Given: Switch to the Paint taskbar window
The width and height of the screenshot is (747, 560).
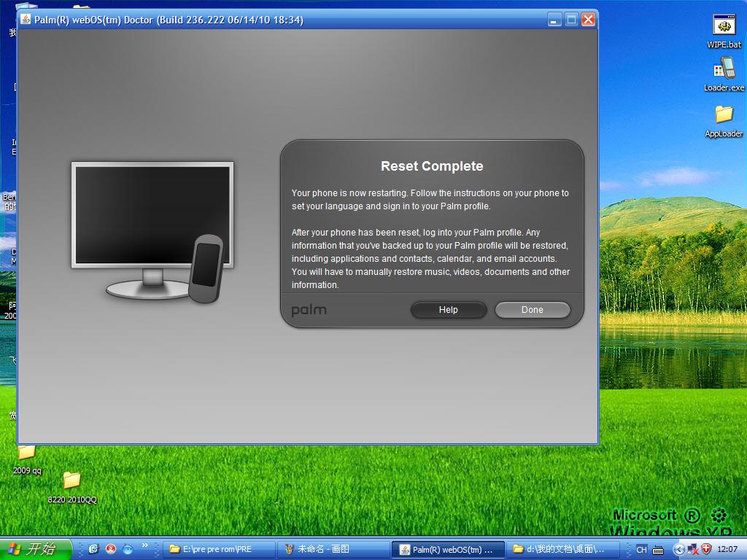Looking at the screenshot, I should 333,549.
